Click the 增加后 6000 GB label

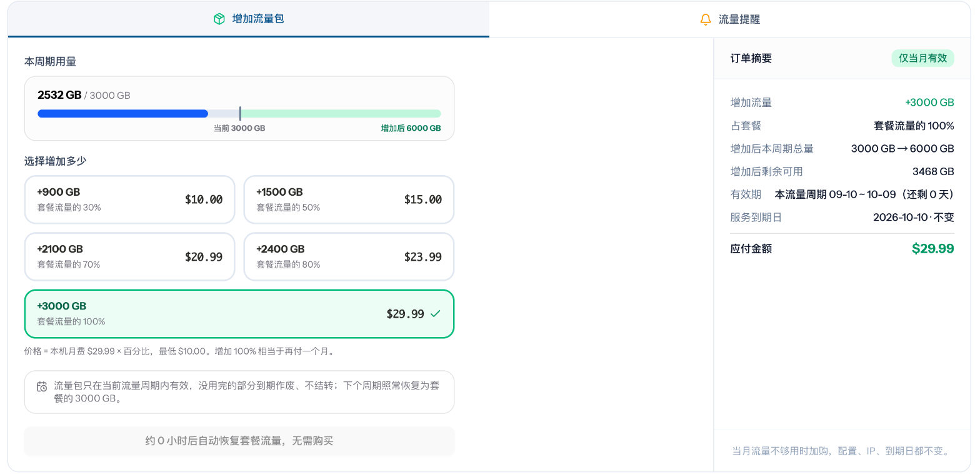(x=411, y=128)
